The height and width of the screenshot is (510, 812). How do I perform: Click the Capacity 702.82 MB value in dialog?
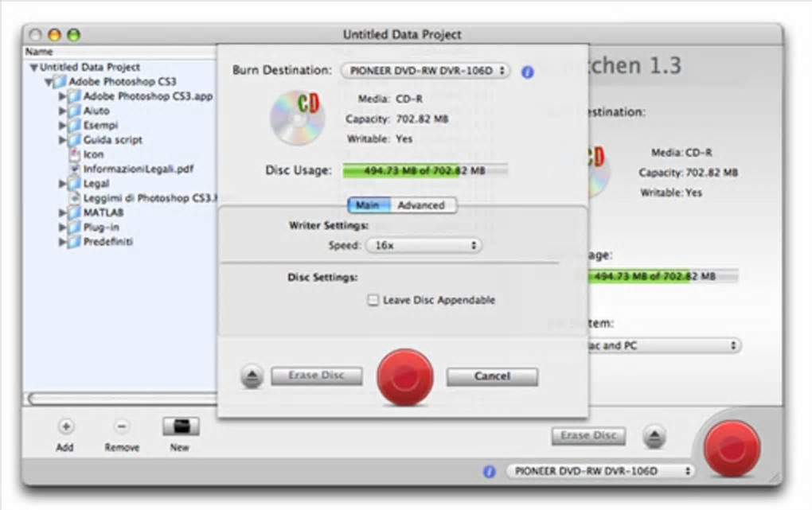422,119
